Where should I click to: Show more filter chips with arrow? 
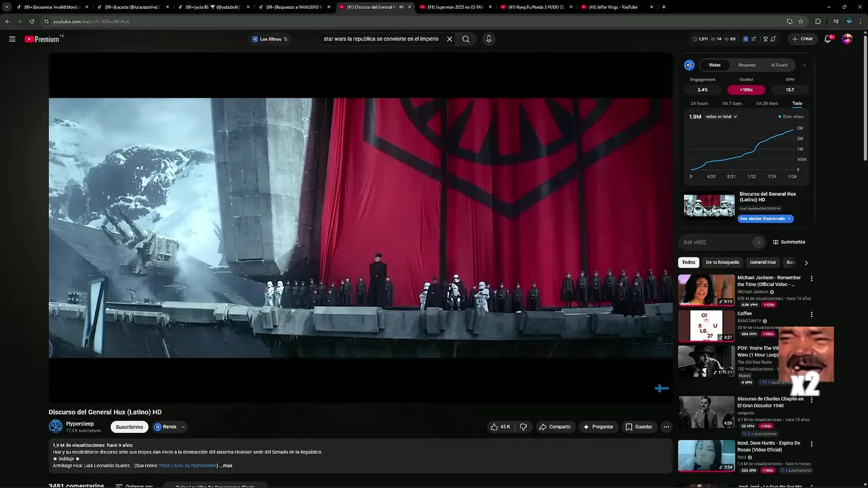coord(806,262)
